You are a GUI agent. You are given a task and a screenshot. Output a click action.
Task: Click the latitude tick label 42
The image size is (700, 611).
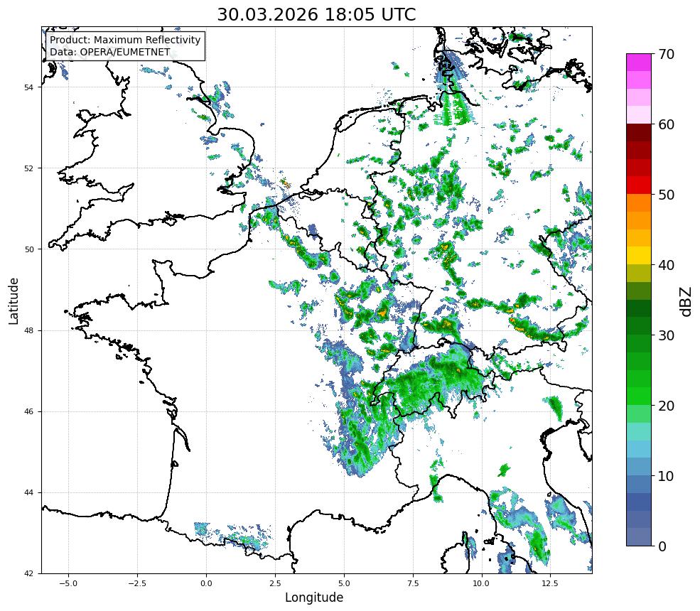(x=28, y=573)
